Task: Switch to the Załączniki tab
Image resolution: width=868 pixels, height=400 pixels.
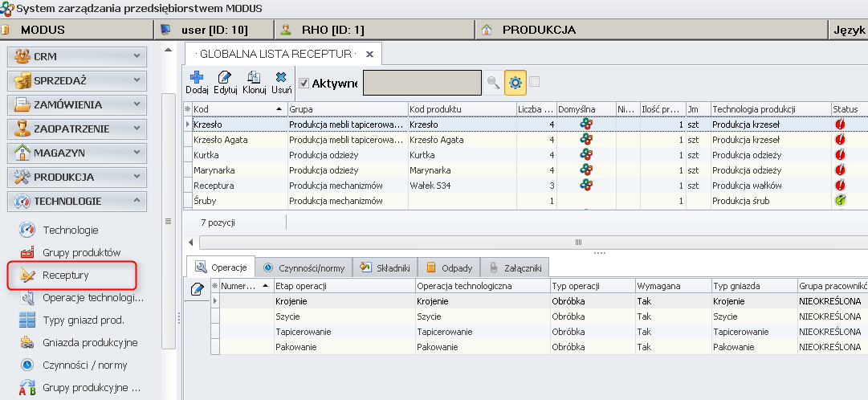Action: point(515,267)
